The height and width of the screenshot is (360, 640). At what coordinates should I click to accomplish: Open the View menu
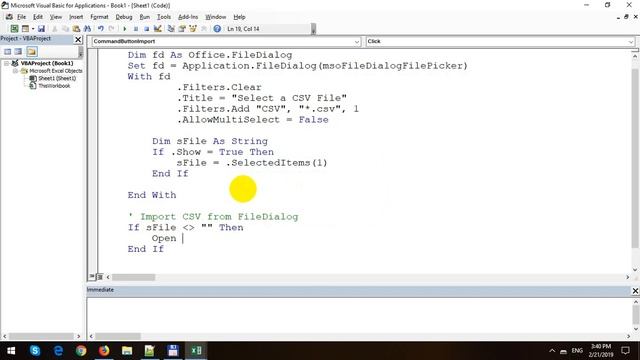(x=56, y=17)
